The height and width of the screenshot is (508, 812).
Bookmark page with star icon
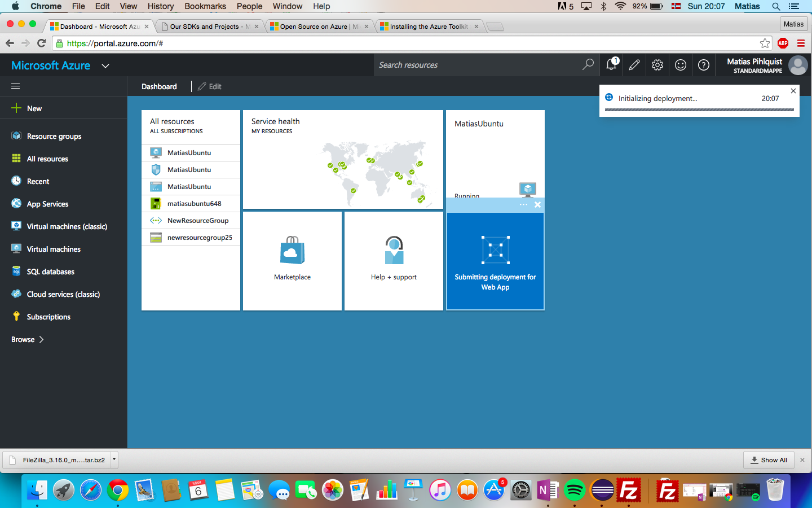(x=765, y=43)
